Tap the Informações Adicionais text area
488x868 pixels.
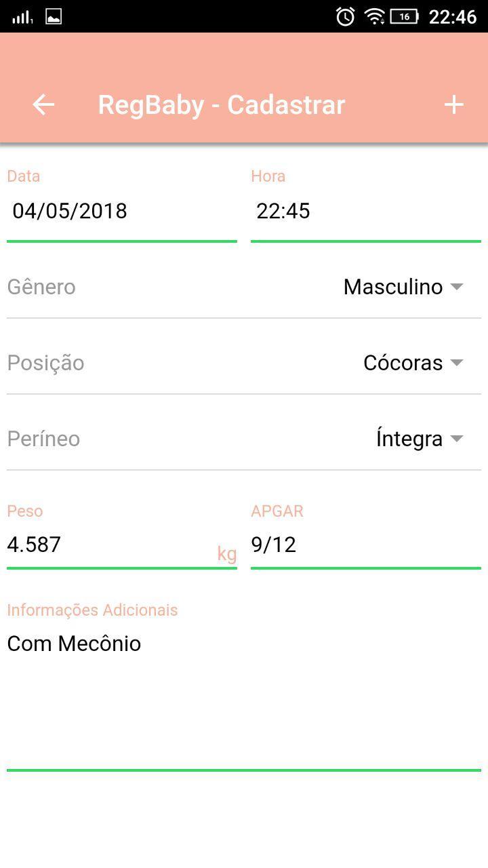pyautogui.click(x=244, y=698)
